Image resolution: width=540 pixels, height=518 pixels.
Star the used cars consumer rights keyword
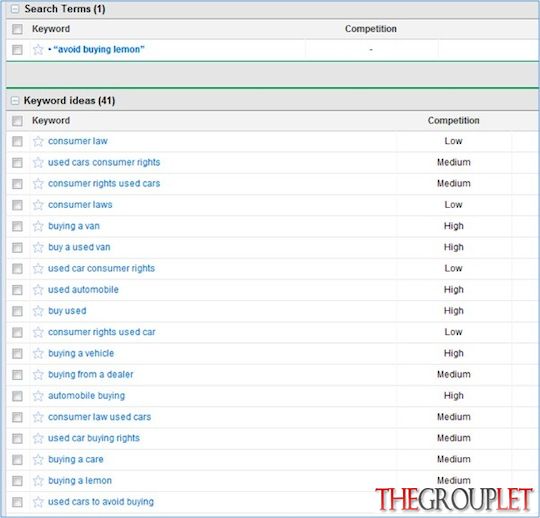point(38,163)
